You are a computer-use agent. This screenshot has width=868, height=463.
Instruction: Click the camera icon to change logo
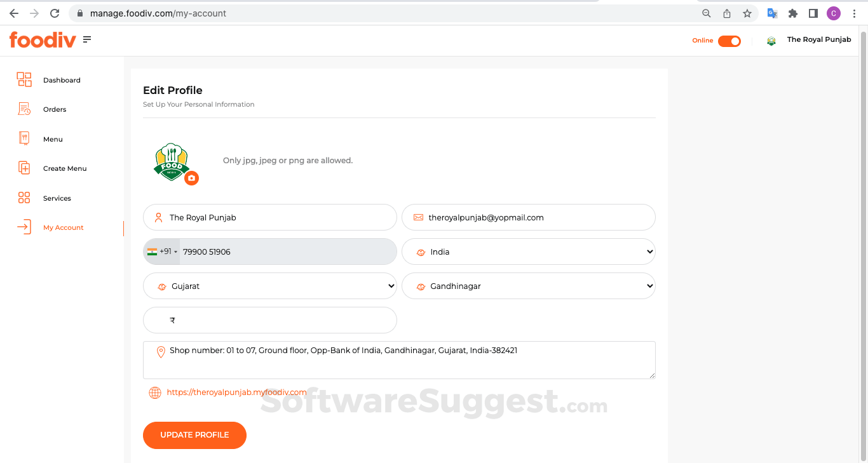click(191, 178)
